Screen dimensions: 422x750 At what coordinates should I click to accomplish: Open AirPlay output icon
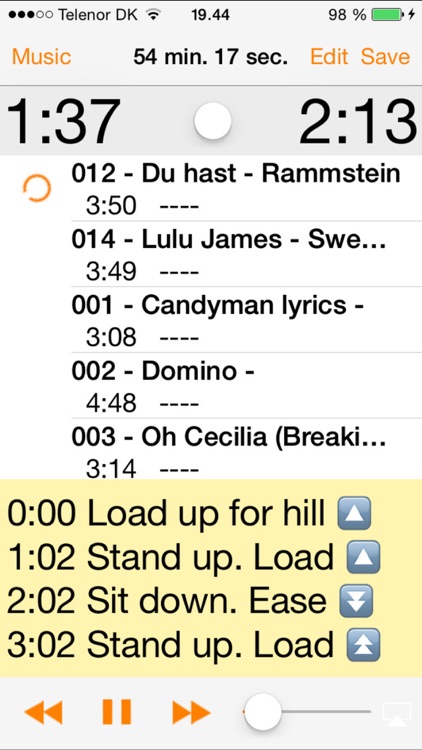(x=397, y=714)
